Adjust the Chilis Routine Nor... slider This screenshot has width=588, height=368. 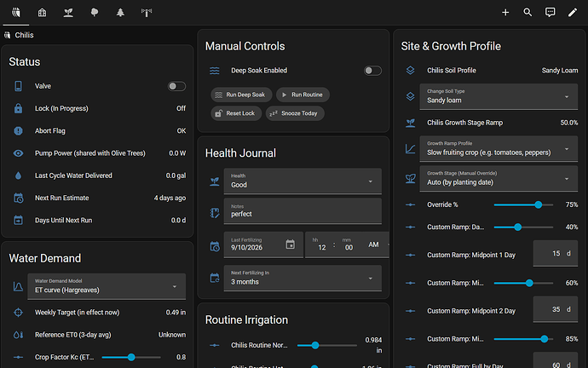326,345
